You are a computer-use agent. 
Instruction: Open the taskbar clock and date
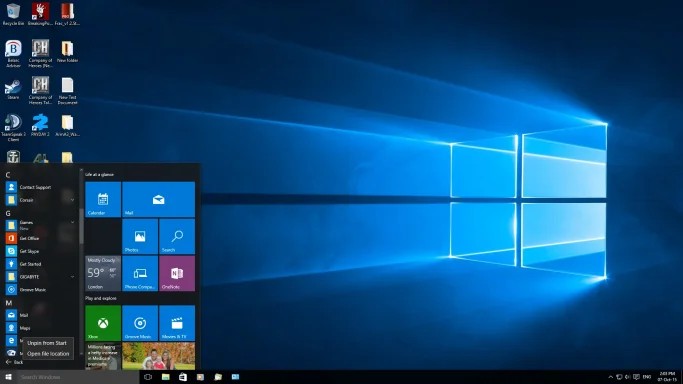click(668, 377)
